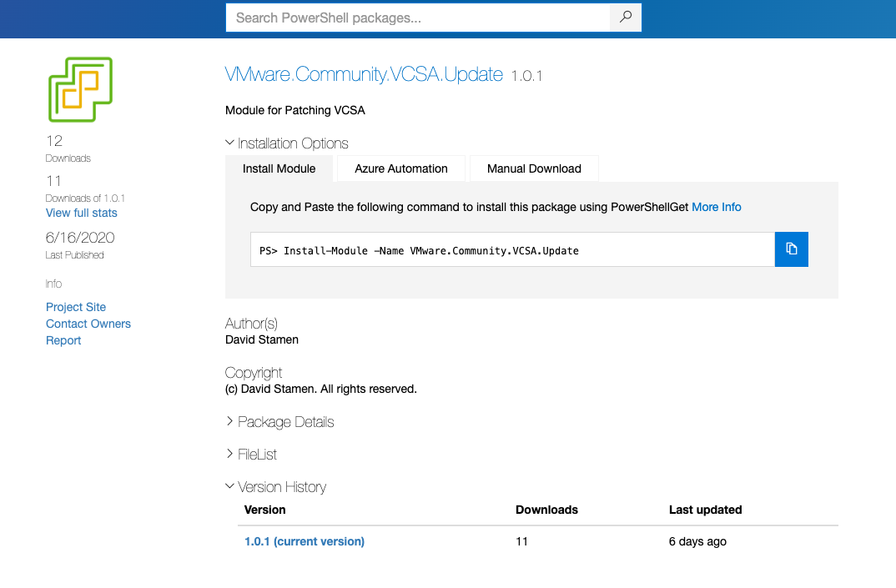View full stats for downloads
The height and width of the screenshot is (588, 896).
(81, 213)
